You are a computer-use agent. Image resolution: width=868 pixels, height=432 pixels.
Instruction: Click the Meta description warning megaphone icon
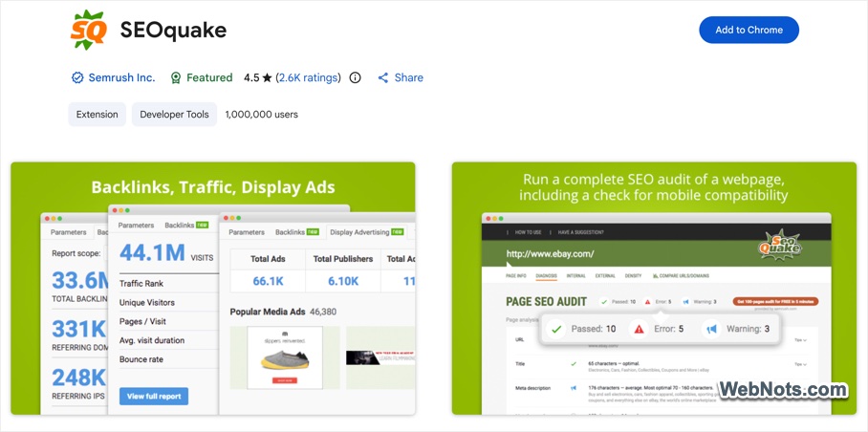pyautogui.click(x=574, y=388)
